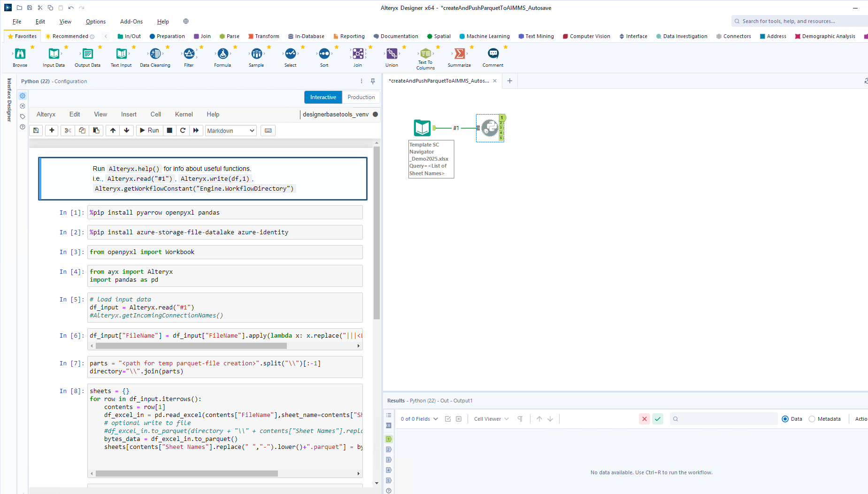Open notebook Kernel menu
The image size is (868, 494).
click(x=184, y=114)
